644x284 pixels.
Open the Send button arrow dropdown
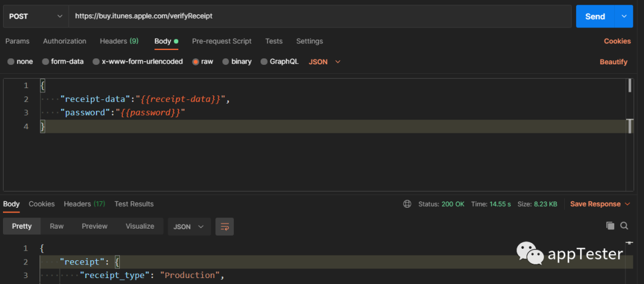pos(624,17)
